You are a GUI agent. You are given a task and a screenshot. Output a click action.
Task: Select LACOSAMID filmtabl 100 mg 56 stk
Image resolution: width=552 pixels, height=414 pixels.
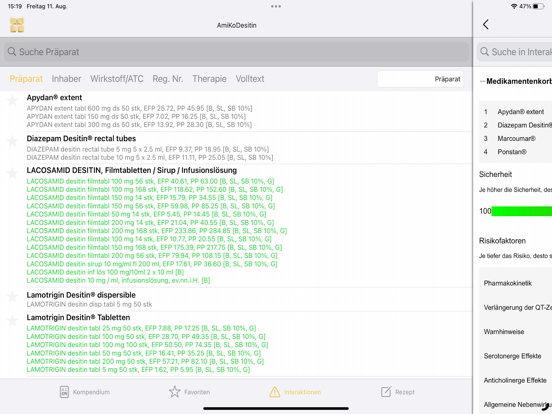pyautogui.click(x=150, y=181)
